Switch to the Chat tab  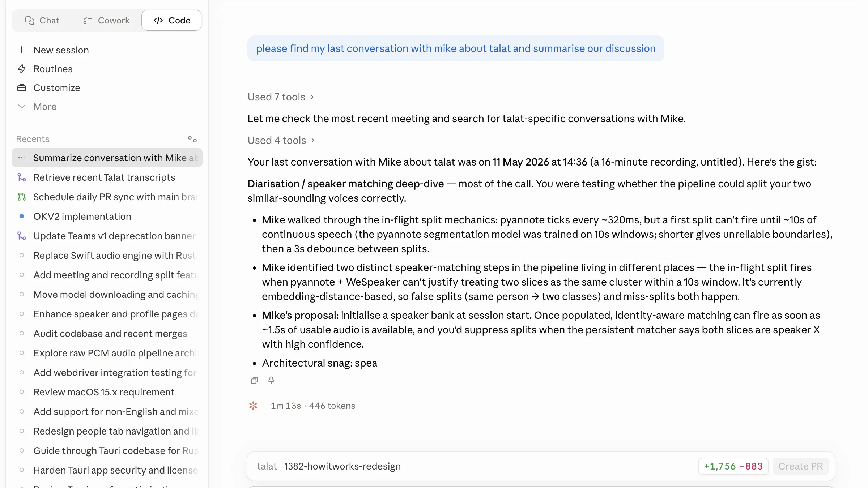[42, 20]
